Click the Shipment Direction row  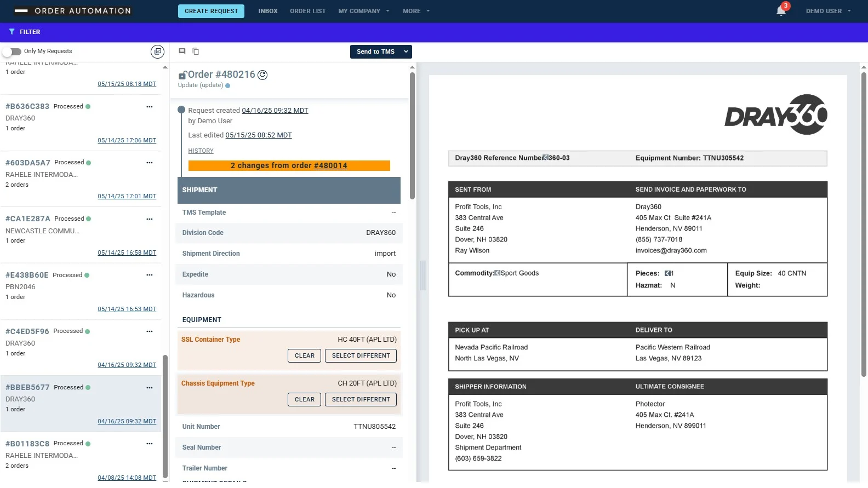tap(289, 254)
